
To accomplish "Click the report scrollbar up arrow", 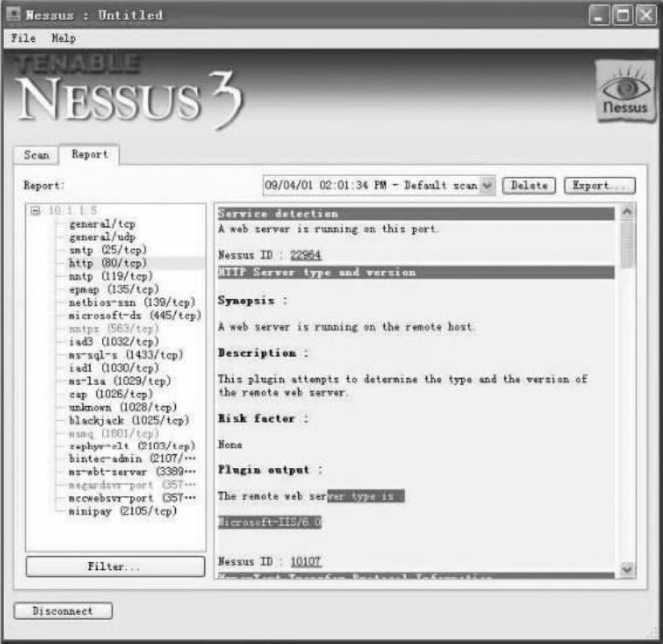I will pos(627,211).
